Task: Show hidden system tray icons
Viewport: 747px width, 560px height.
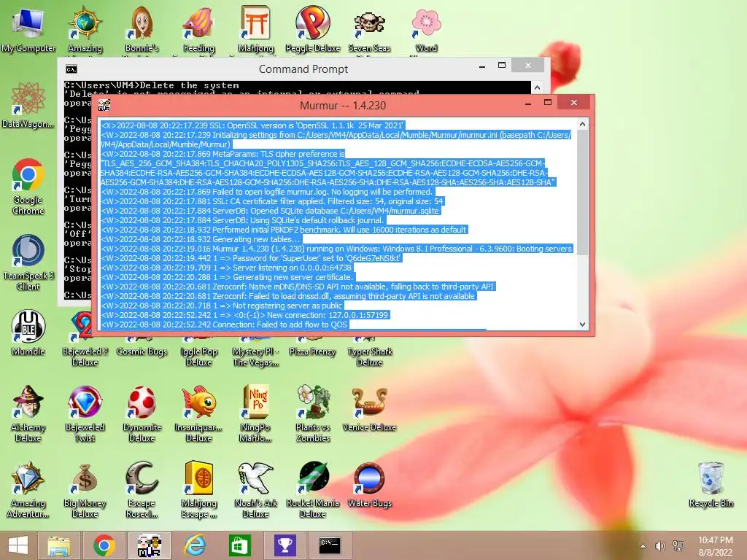Action: (x=643, y=546)
